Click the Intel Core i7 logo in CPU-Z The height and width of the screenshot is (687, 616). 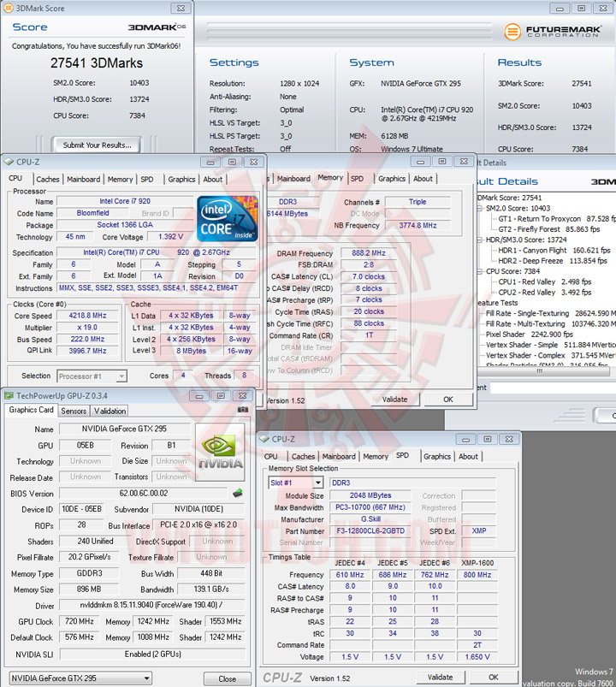tap(228, 219)
